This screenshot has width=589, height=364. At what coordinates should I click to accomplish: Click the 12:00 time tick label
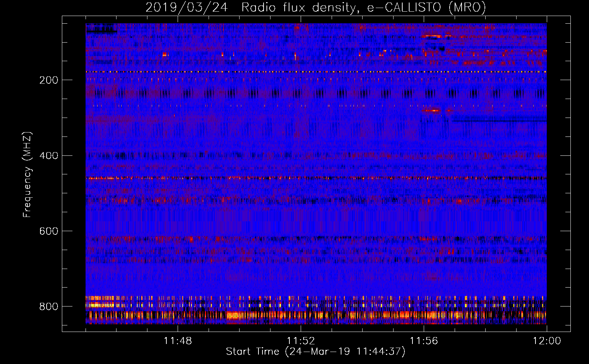pos(547,341)
